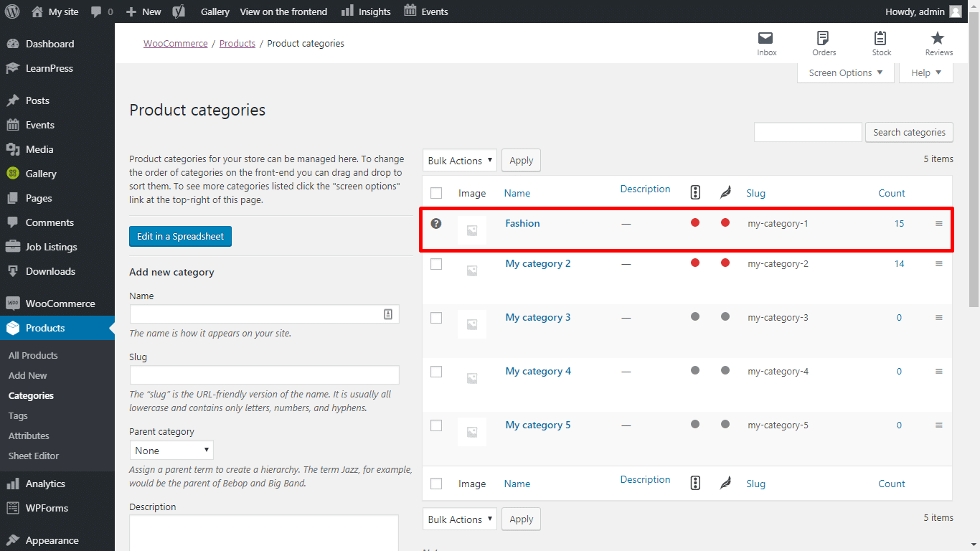Screen dimensions: 980x551
Task: Click the slug text my-category-3
Action: click(778, 318)
